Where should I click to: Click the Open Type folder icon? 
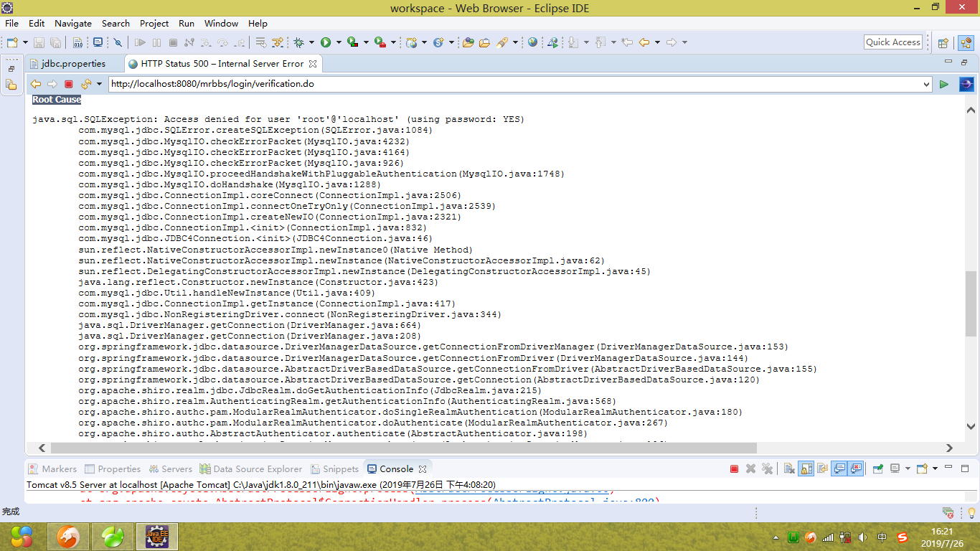point(468,42)
